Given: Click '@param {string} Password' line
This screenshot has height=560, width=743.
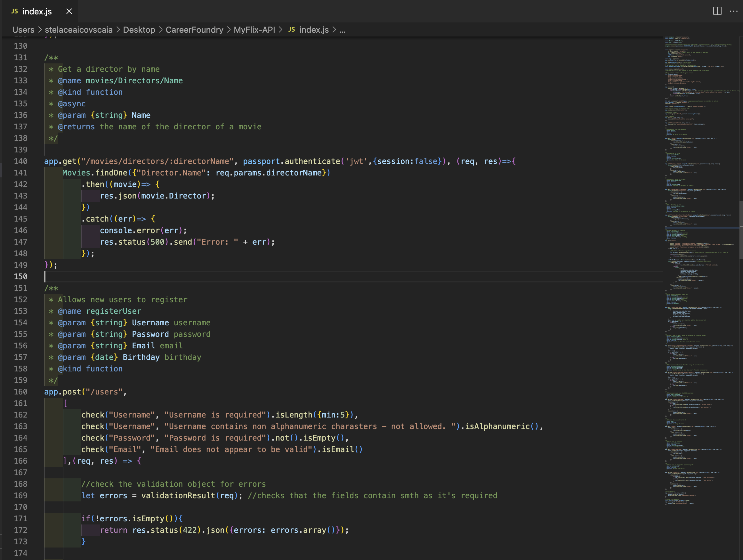Looking at the screenshot, I should [134, 334].
